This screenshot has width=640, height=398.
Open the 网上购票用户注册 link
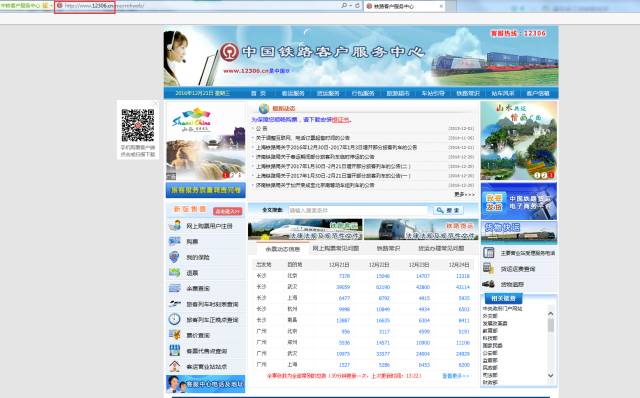209,226
